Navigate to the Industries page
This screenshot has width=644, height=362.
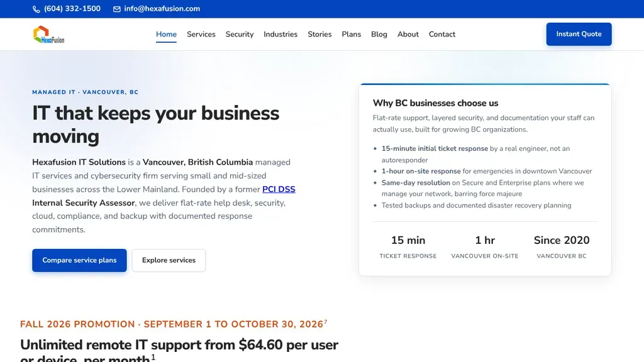point(280,35)
